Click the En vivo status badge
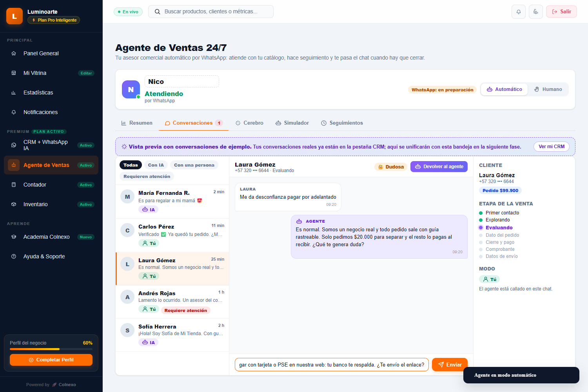This screenshot has height=392, width=588. (x=128, y=12)
